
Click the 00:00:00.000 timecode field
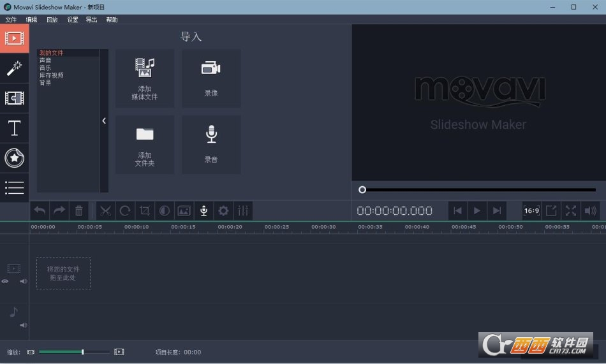pyautogui.click(x=395, y=210)
